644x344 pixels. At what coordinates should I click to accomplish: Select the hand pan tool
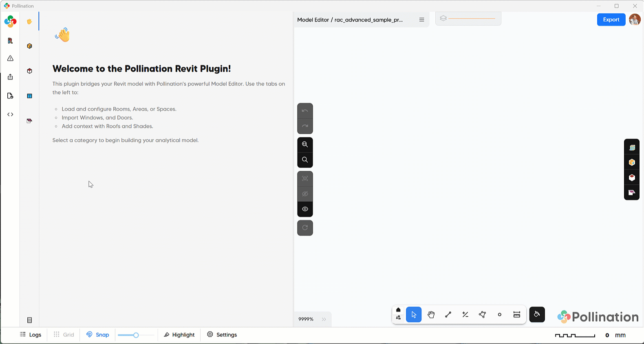coord(431,315)
